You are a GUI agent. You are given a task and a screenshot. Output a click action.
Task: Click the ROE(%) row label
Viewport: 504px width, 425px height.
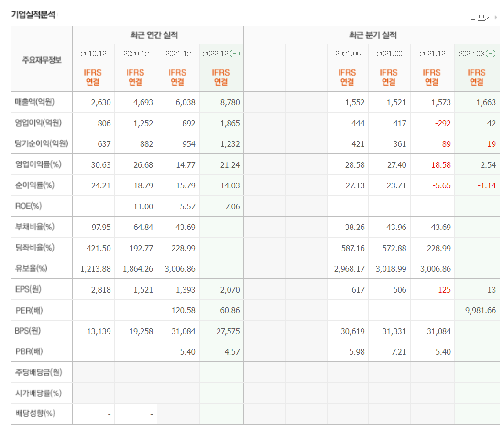pos(29,206)
